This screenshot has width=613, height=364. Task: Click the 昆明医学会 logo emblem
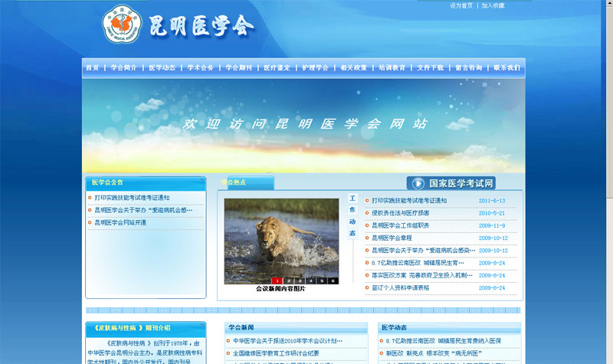pos(122,26)
